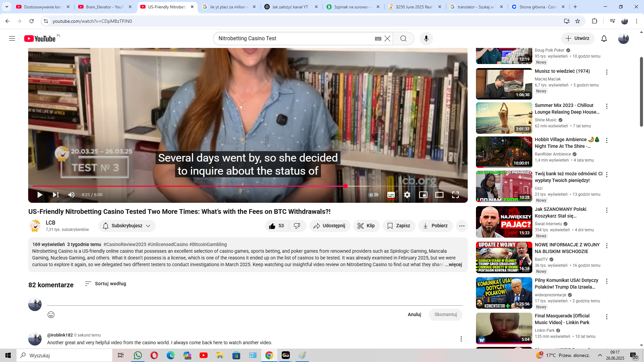The height and width of the screenshot is (362, 644).
Task: Focus the comment input field
Action: tap(255, 301)
